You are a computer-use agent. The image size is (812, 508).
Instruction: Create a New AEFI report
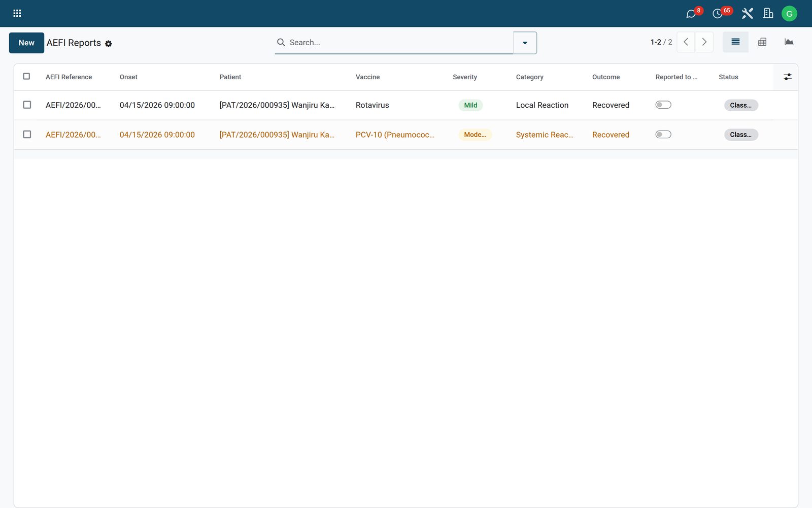click(x=26, y=43)
